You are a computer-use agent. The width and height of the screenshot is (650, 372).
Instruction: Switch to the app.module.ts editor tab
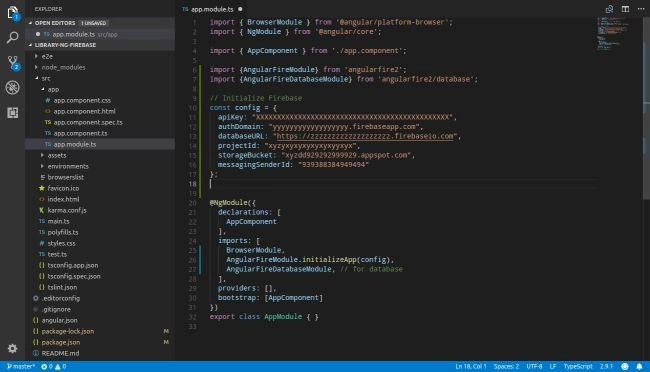click(212, 9)
